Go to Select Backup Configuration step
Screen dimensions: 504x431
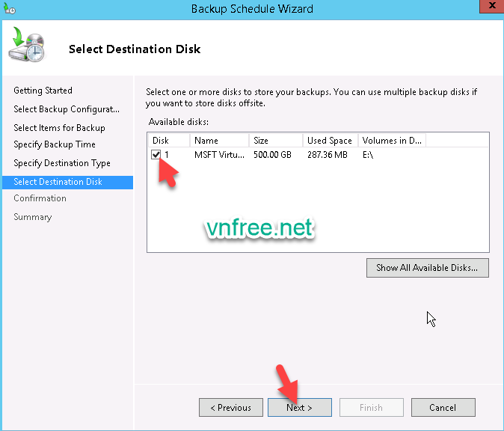(x=66, y=109)
